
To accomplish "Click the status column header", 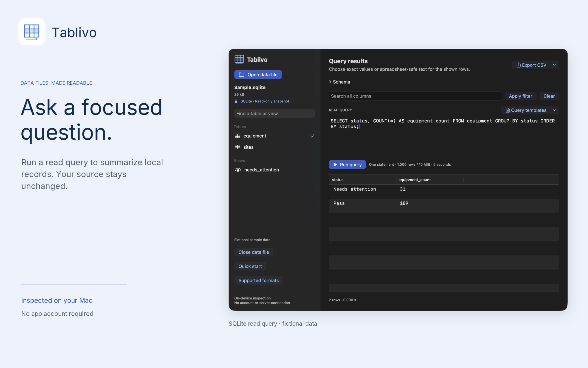I will (362, 180).
